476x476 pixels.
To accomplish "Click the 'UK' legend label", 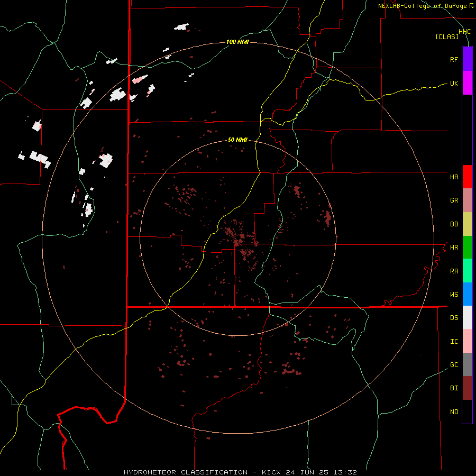I will [x=454, y=84].
